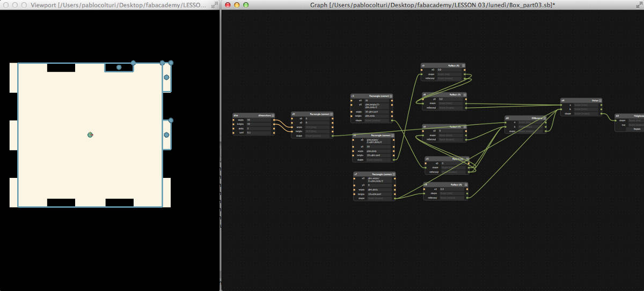Click the shape output port of the Difference node
The height and width of the screenshot is (291, 644).
[x=546, y=131]
